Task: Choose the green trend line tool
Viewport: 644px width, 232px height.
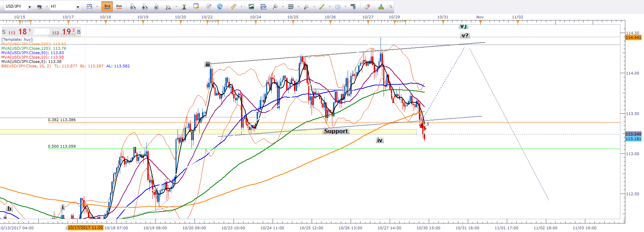Action: click(321, 6)
